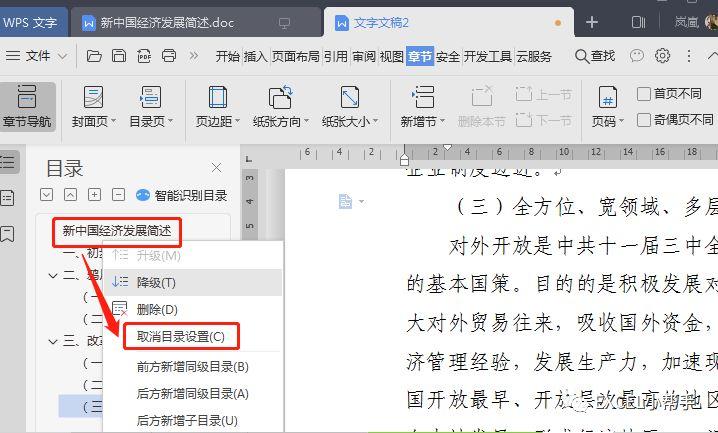
Task: Collapse the 三、改 section in outline tree
Action: click(54, 341)
